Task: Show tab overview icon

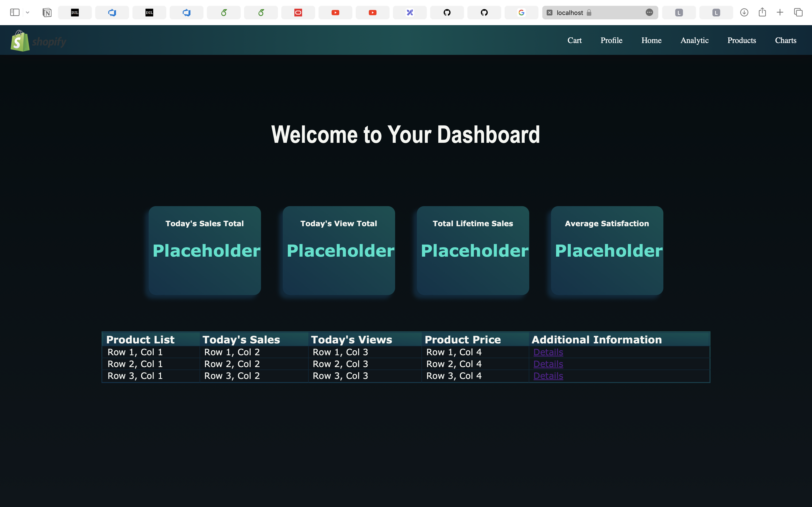Action: 798,12
